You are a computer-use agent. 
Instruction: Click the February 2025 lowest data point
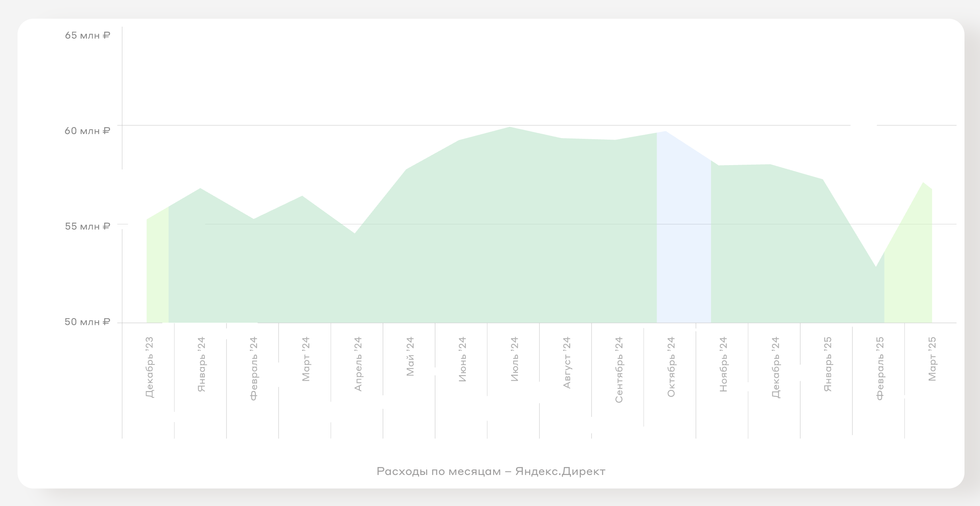pos(876,267)
